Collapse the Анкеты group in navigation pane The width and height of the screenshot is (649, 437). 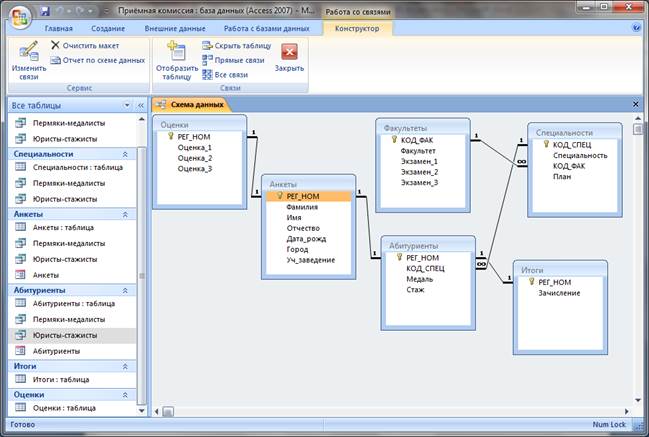125,214
